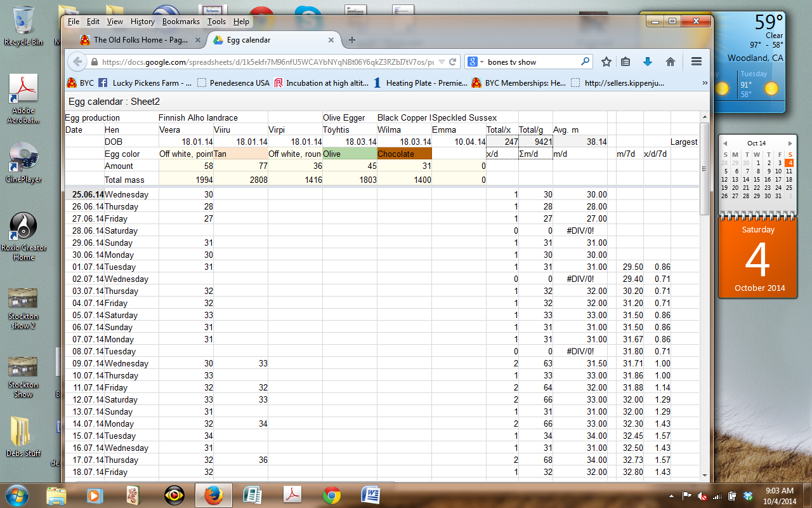This screenshot has height=508, width=812.
Task: Open Microsoft Word from the taskbar
Action: pos(370,495)
